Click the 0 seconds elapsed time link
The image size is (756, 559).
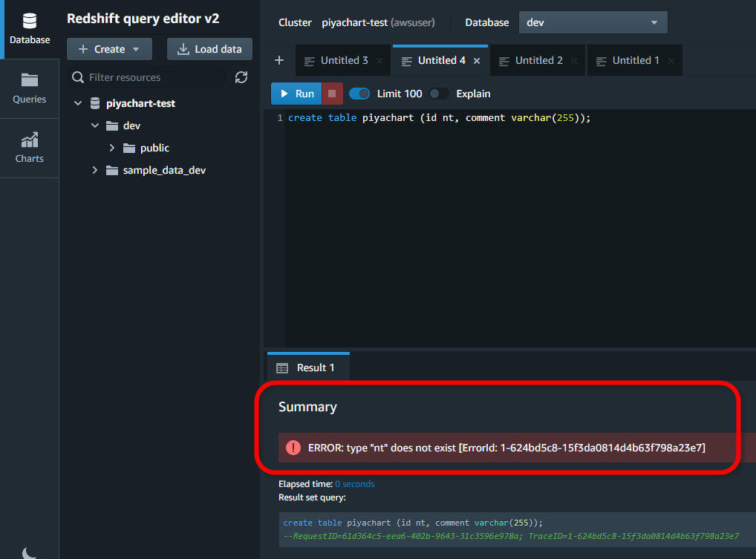pos(354,483)
